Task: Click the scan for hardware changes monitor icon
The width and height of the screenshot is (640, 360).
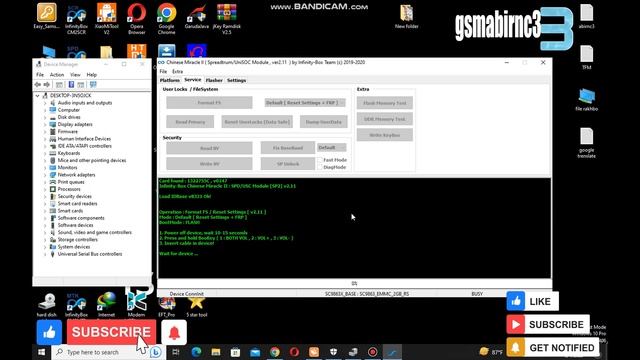Action: [x=93, y=84]
